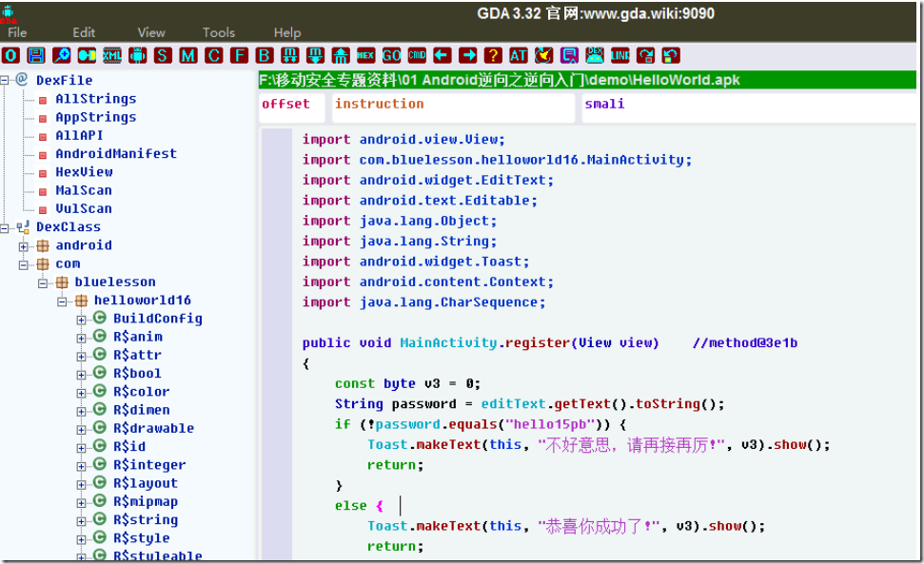Click the redo arrow with red square icon
This screenshot has width=924, height=564.
(645, 55)
